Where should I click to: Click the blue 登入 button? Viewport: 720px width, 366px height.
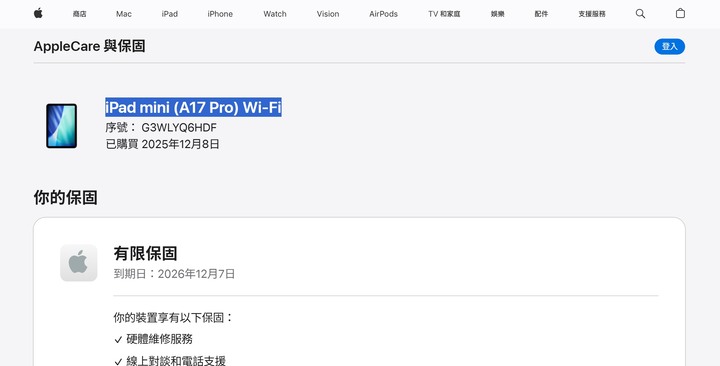pyautogui.click(x=669, y=46)
